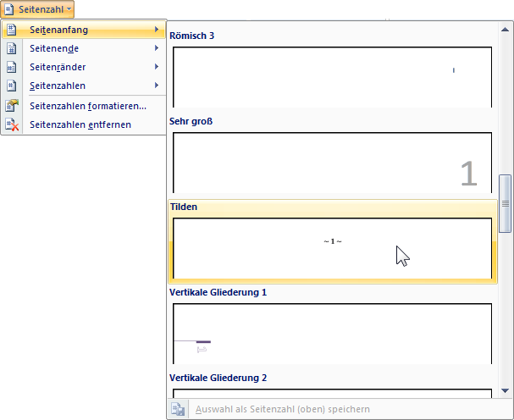This screenshot has height=420, width=514.
Task: Open the Seitenzahl dropdown arrow
Action: click(x=68, y=10)
